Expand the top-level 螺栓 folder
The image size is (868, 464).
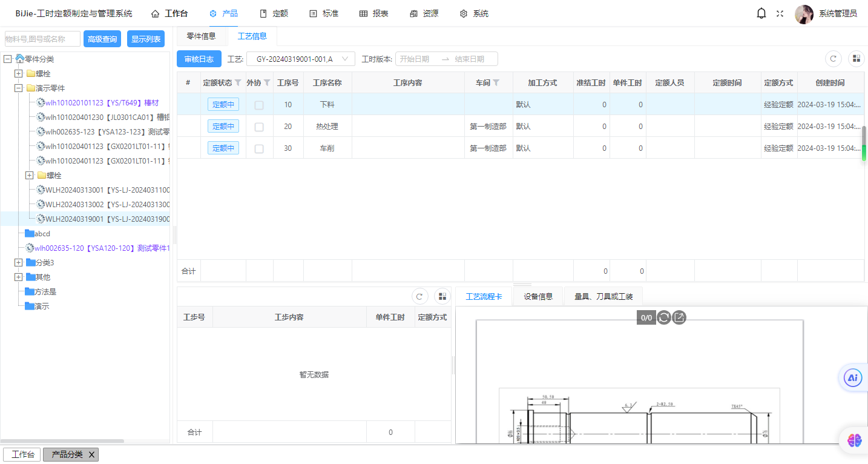[x=19, y=73]
